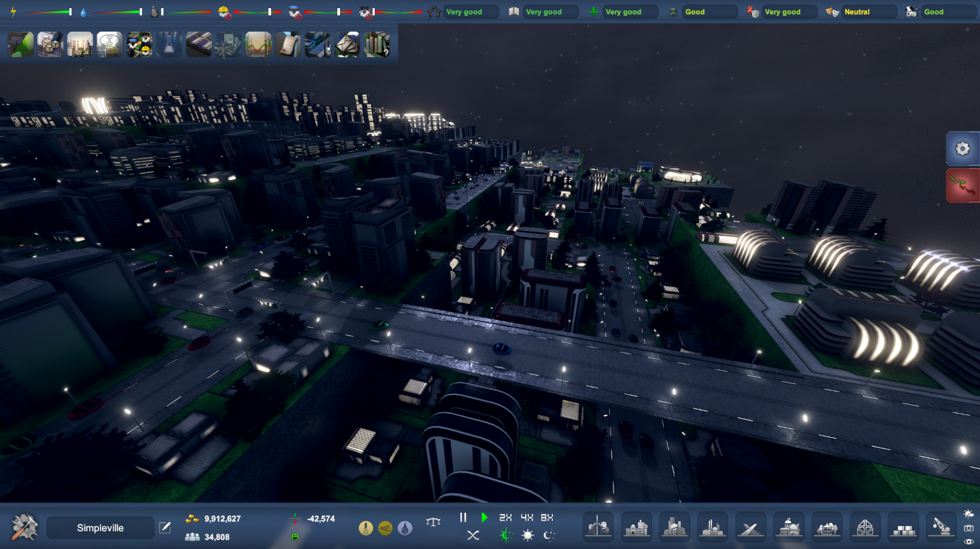Click the 34,808 population count
Image resolution: width=980 pixels, height=549 pixels.
coord(217,537)
